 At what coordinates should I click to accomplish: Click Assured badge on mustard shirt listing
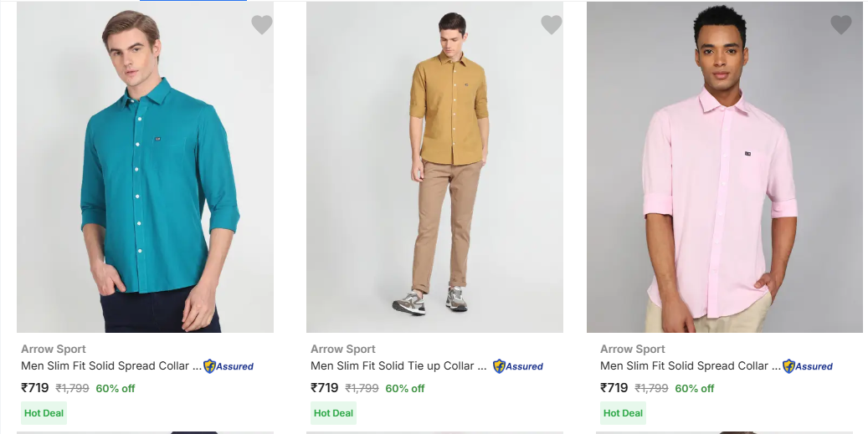pyautogui.click(x=518, y=366)
